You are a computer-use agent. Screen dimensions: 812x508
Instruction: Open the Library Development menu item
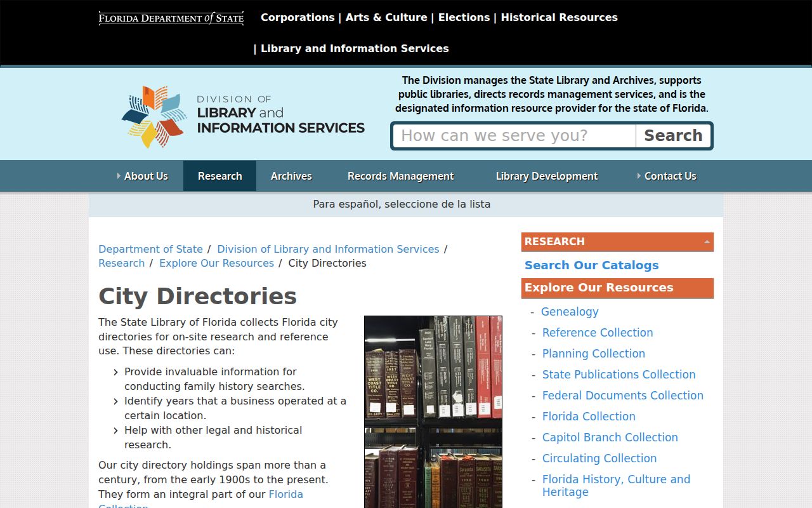click(547, 176)
